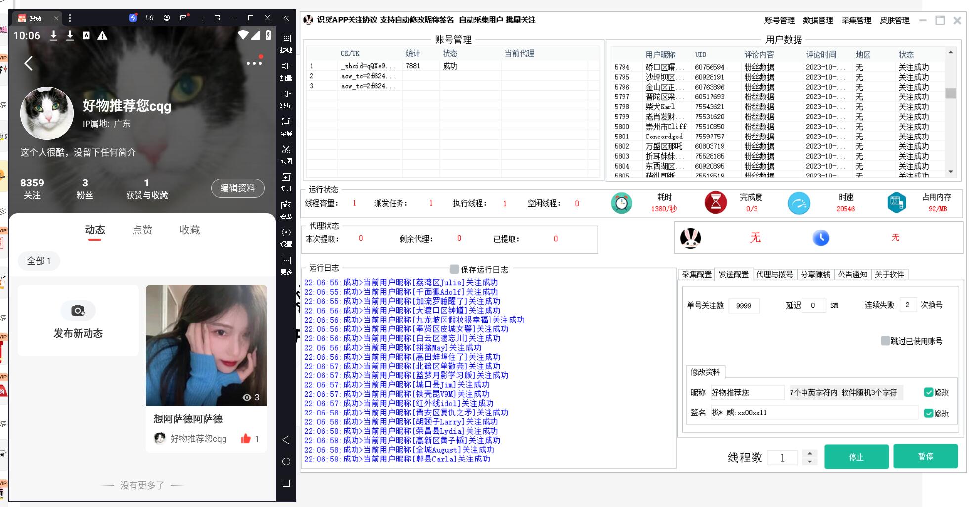Click the red thumbs-up like icon
The height and width of the screenshot is (507, 980).
(246, 439)
